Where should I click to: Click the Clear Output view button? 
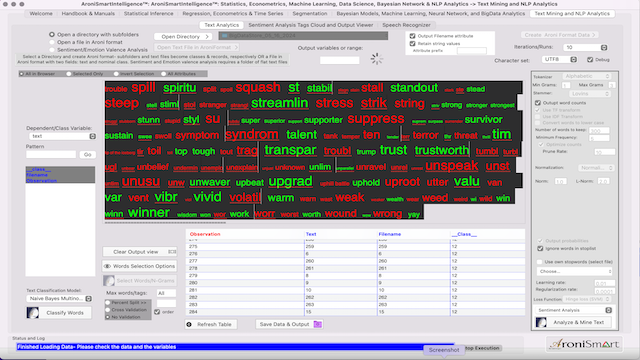point(140,252)
